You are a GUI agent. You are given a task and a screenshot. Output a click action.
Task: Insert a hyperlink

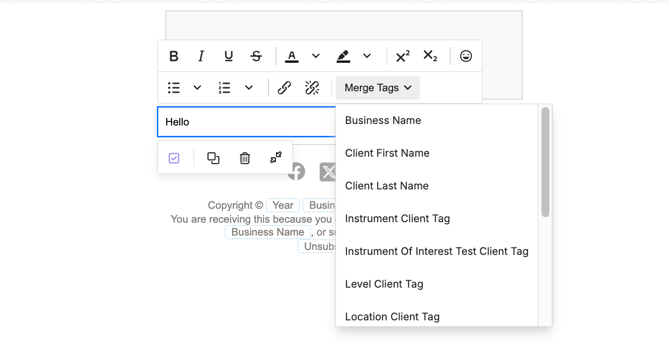284,88
